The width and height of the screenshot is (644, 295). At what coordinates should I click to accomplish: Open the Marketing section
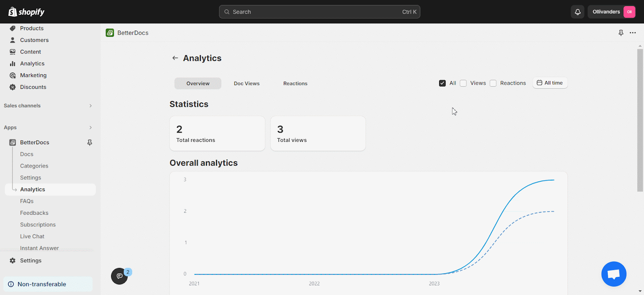click(x=33, y=75)
